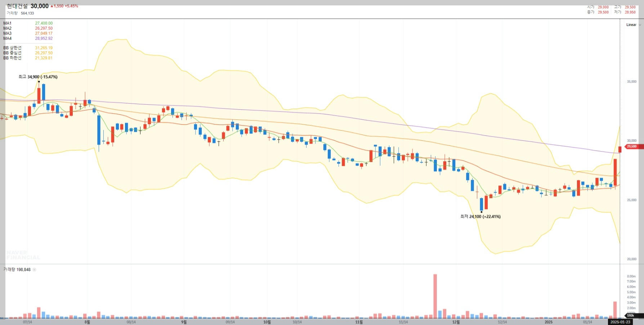Click the 10/14 time axis label
The width and height of the screenshot is (644, 325).
coord(297,322)
